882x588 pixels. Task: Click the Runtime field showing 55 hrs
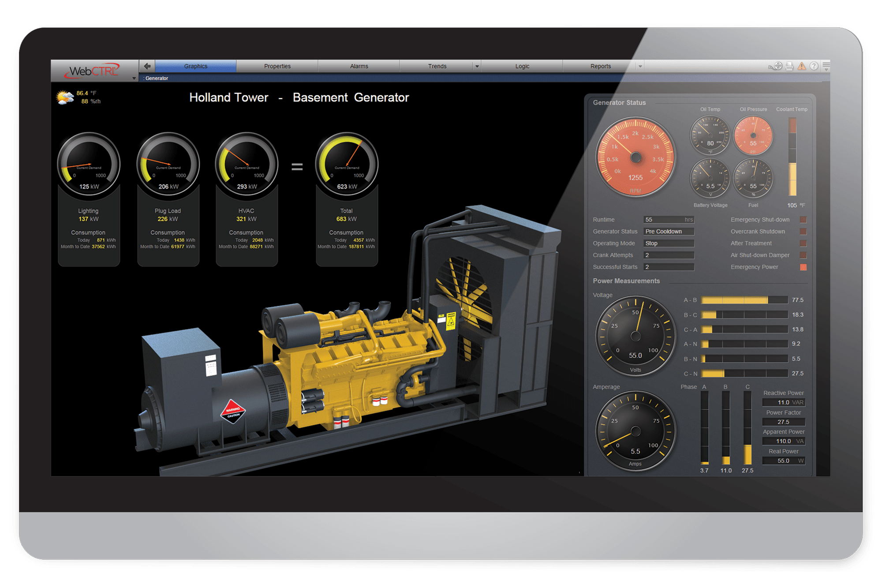(x=669, y=220)
